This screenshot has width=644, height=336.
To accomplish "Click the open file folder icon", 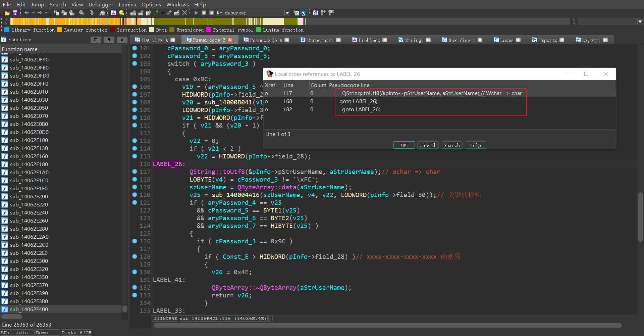I will (7, 13).
